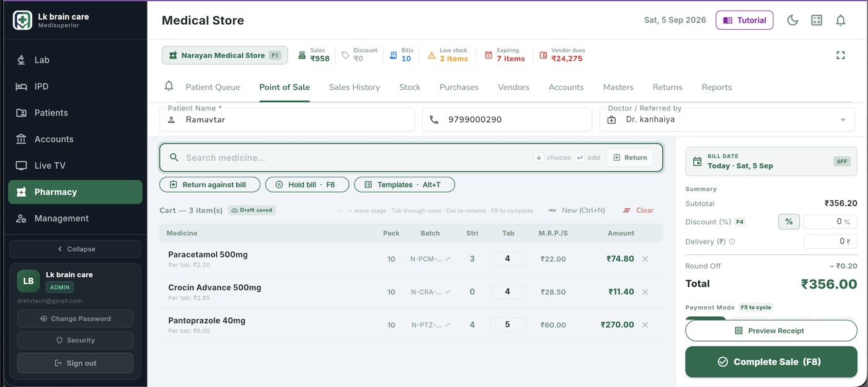Start New bill (Ctrl+N)

577,210
